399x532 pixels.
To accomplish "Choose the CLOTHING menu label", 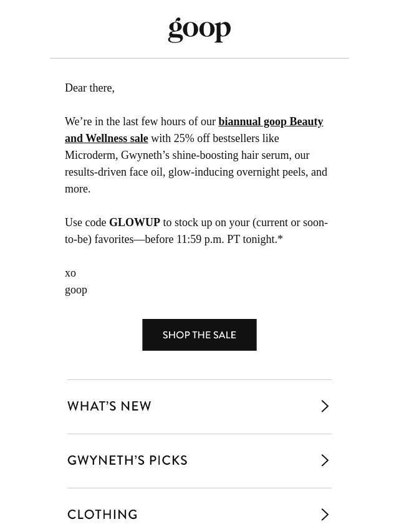I will coord(102,515).
